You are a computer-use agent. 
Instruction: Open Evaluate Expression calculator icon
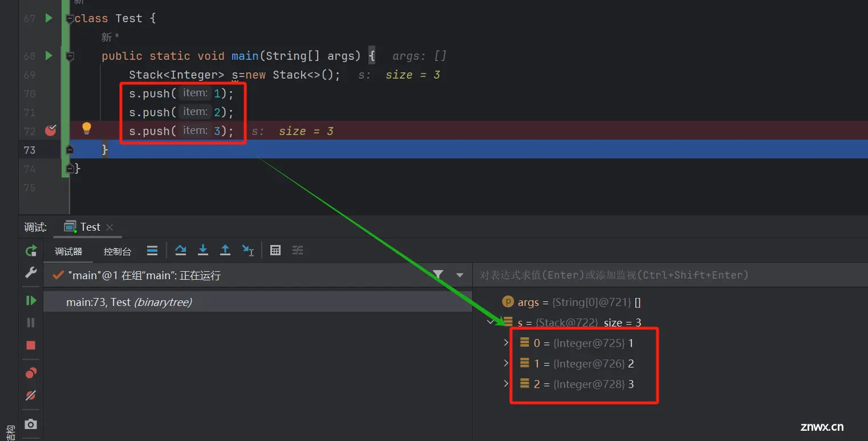[275, 250]
